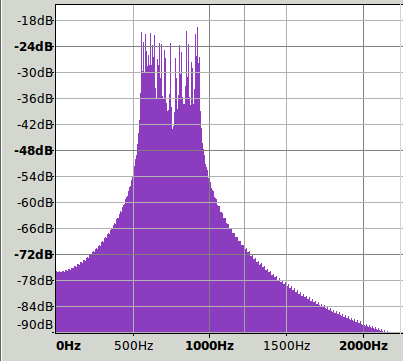This screenshot has height=361, width=403.
Task: Click the -24dB axis label
Action: [34, 47]
